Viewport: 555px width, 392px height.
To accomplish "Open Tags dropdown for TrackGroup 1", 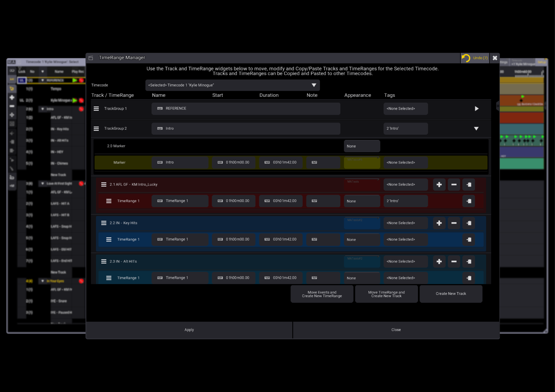I will click(406, 109).
